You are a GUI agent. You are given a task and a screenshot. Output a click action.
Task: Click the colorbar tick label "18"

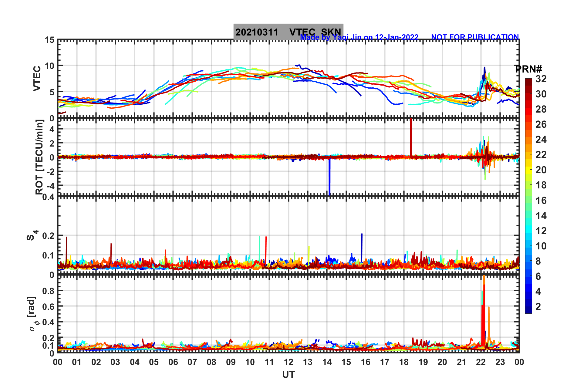pos(541,185)
